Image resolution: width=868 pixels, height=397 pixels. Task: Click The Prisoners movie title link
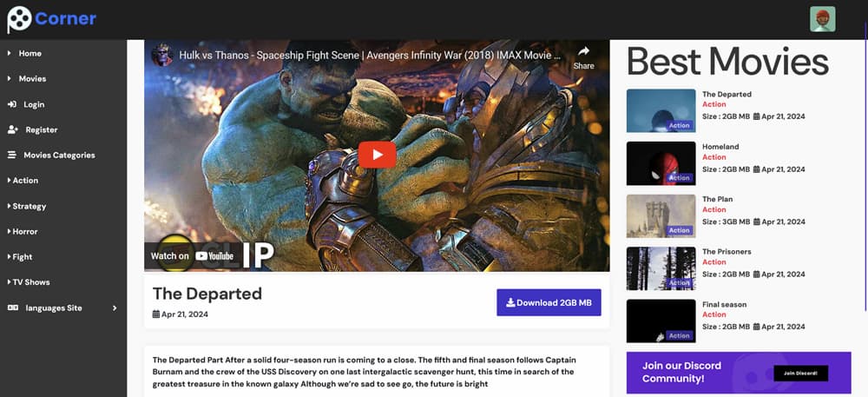(727, 251)
